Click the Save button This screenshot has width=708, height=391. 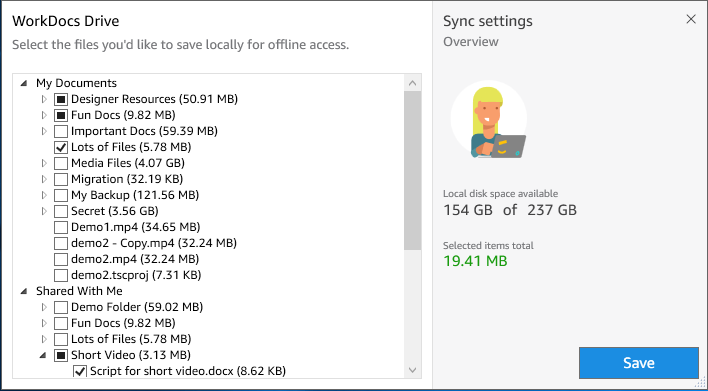point(638,363)
